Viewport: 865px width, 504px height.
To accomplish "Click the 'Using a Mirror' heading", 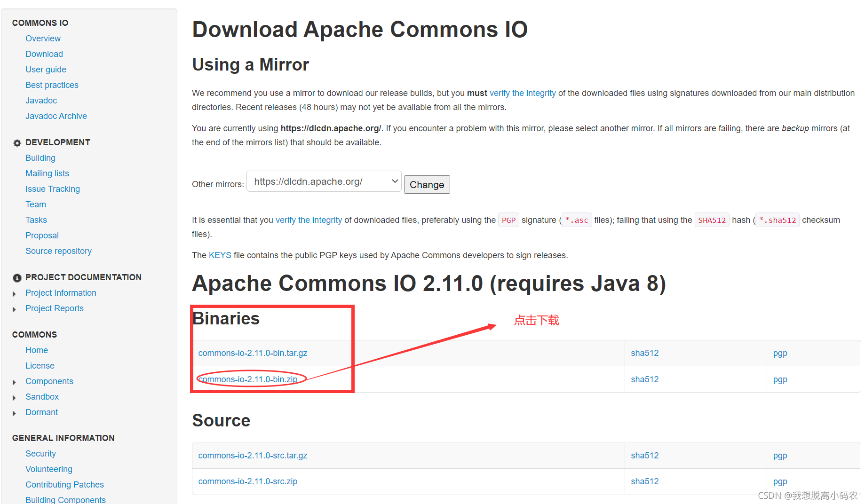I will pos(251,64).
